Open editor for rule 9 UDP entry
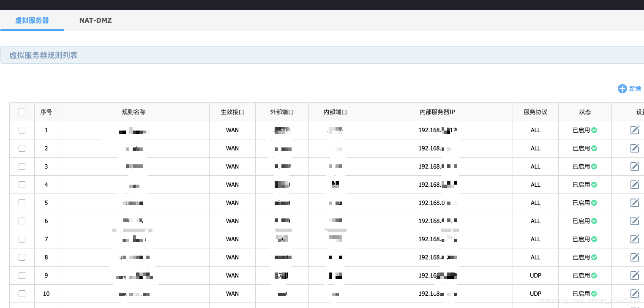Screen dimensions: 644x308 coord(634,275)
